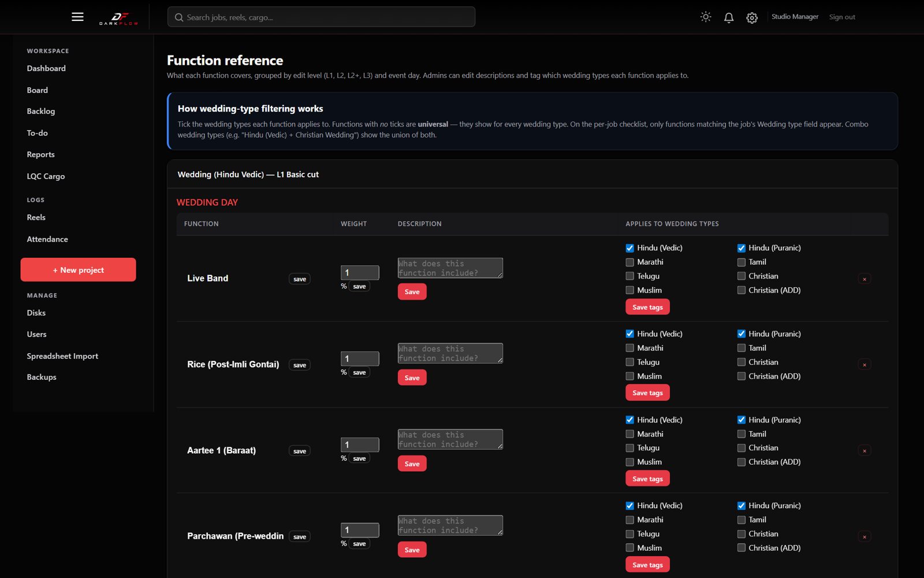This screenshot has width=924, height=578.
Task: Tick Tamil for Parchawan row
Action: pyautogui.click(x=741, y=520)
